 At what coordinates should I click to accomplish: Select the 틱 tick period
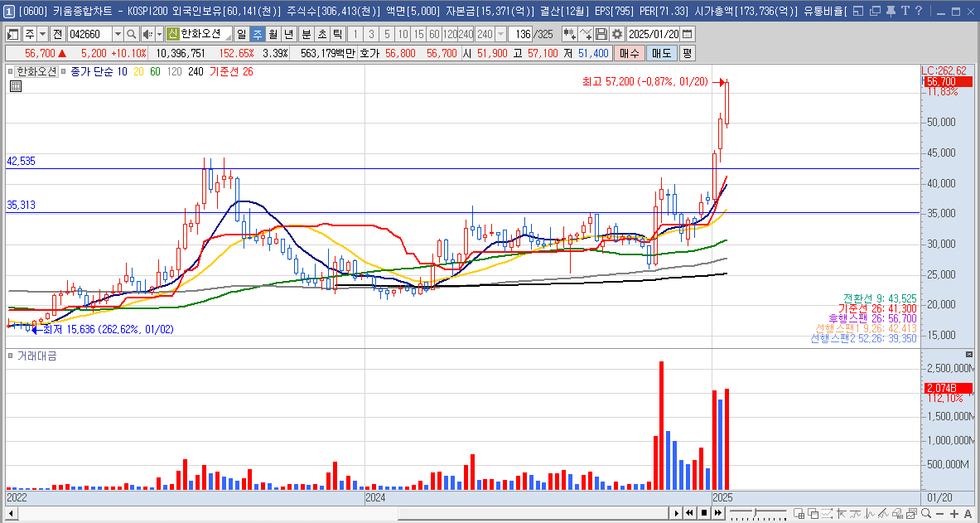(337, 35)
